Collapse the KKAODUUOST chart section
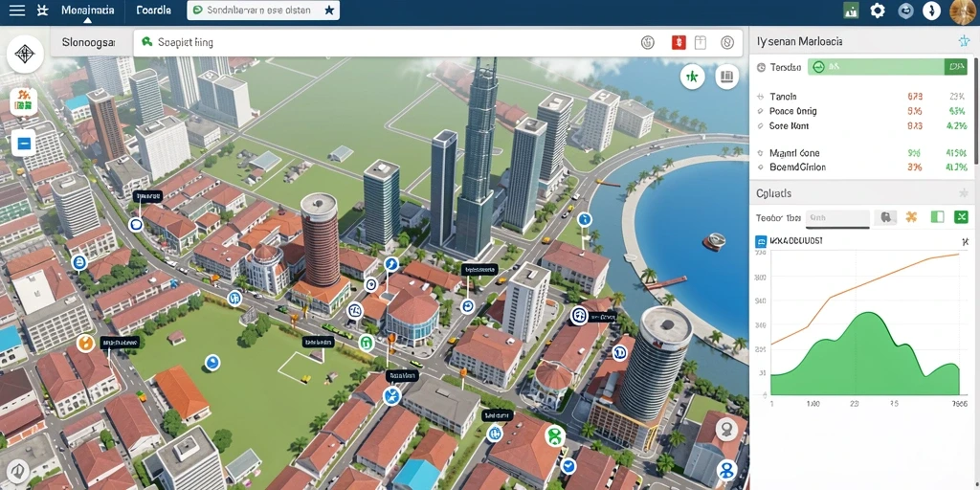 tap(965, 240)
